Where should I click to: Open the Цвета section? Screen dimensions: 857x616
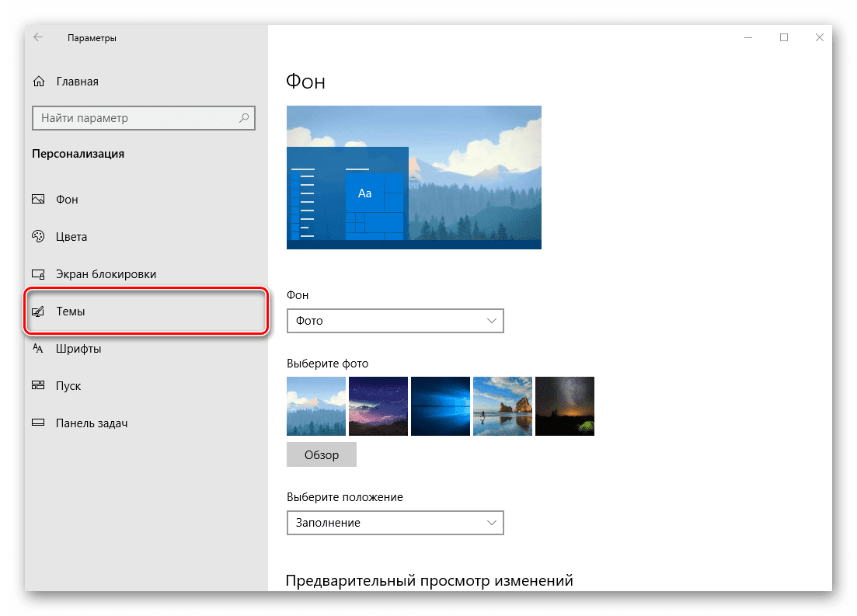(x=147, y=236)
